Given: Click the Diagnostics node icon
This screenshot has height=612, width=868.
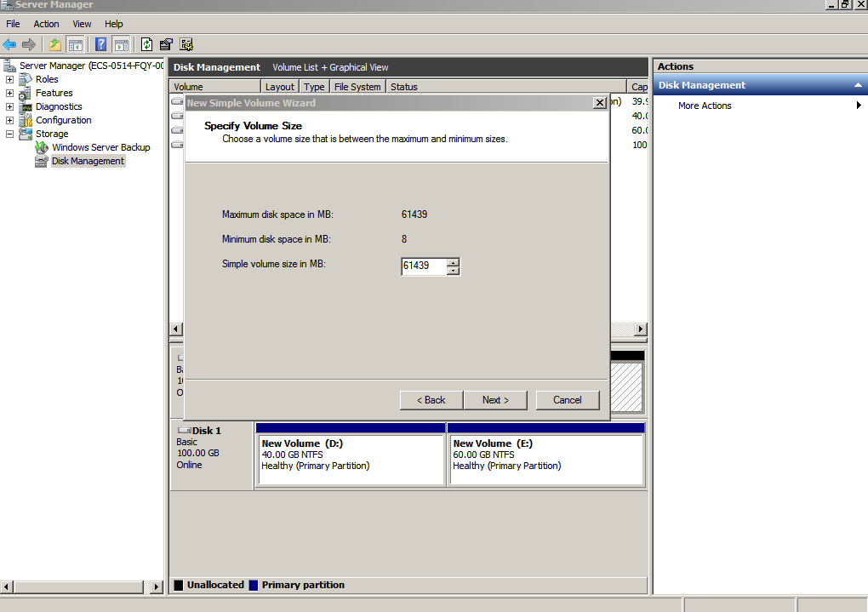Looking at the screenshot, I should point(26,107).
